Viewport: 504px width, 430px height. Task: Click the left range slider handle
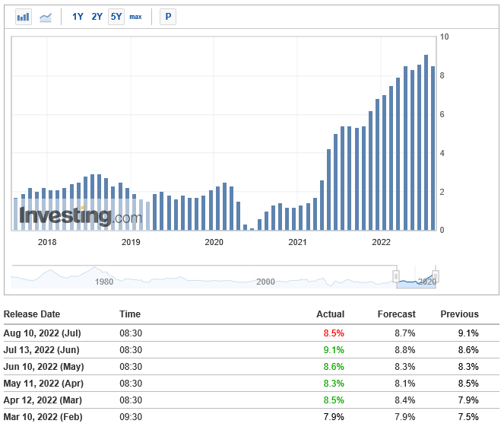pyautogui.click(x=396, y=276)
